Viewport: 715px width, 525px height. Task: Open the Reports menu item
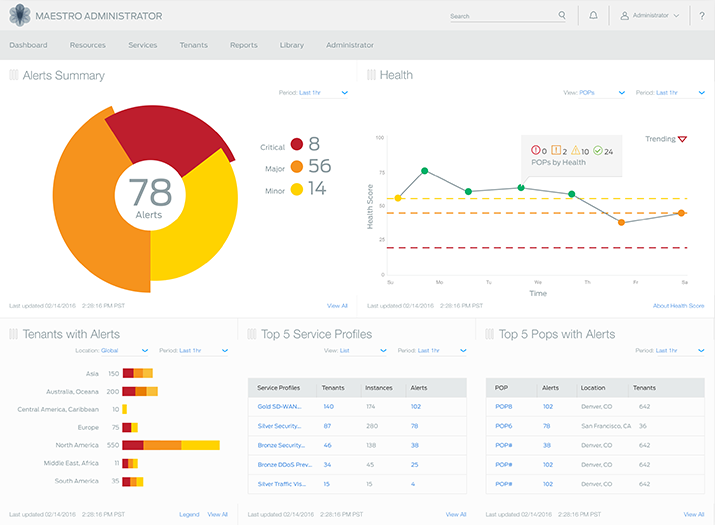tap(243, 45)
